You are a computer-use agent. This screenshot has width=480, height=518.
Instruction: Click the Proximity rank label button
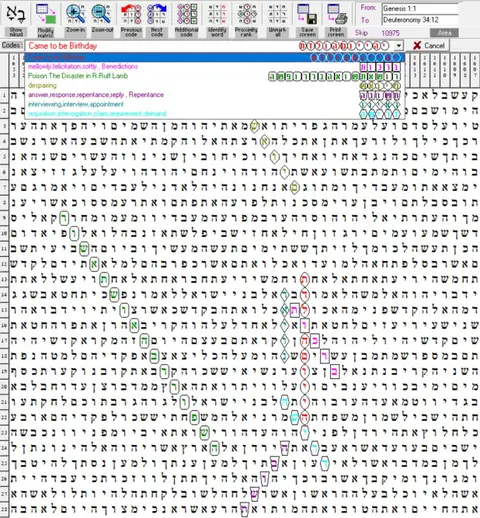tap(246, 32)
